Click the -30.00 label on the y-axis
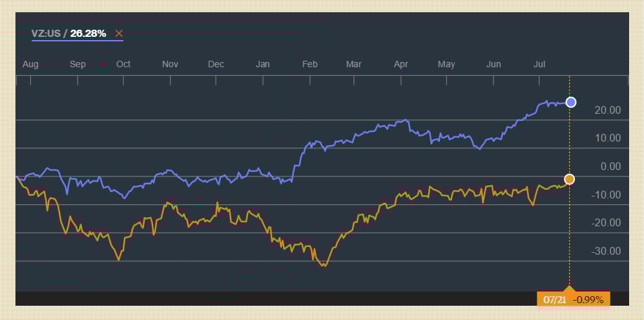Image resolution: width=644 pixels, height=320 pixels. pos(607,251)
